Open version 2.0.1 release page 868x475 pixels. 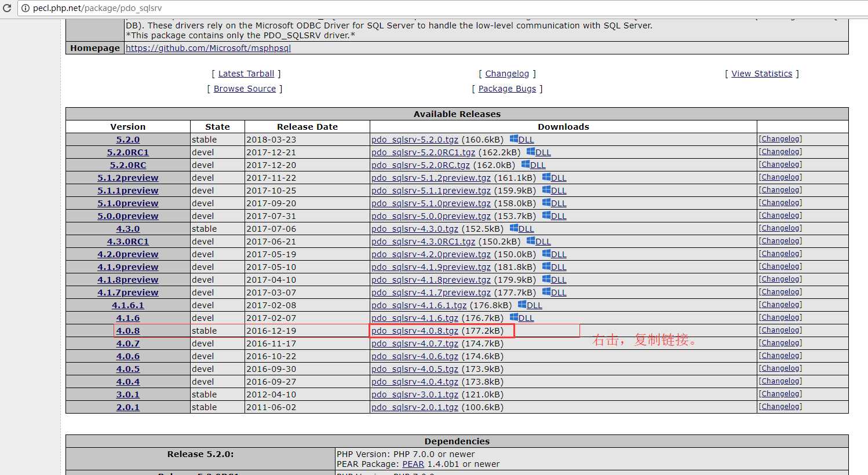pyautogui.click(x=128, y=407)
